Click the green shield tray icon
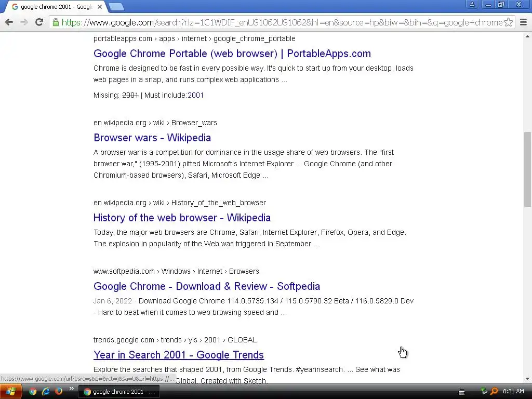The image size is (532, 399). click(484, 392)
